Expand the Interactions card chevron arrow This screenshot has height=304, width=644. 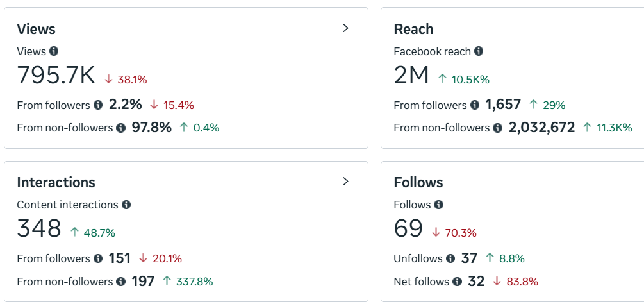click(x=346, y=182)
